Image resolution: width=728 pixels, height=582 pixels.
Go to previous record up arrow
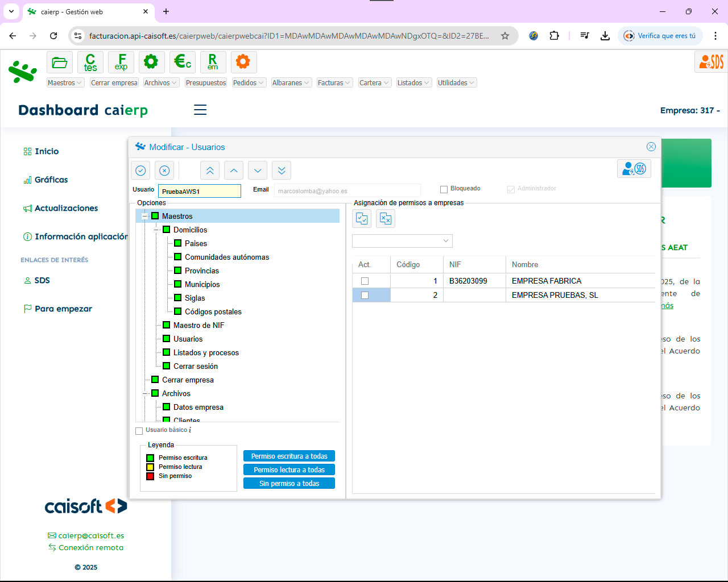234,171
